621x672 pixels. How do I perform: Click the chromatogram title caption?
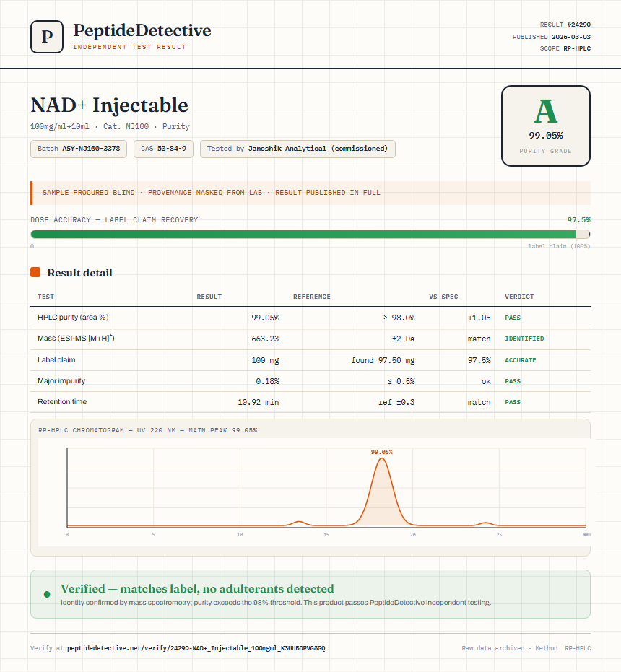147,430
